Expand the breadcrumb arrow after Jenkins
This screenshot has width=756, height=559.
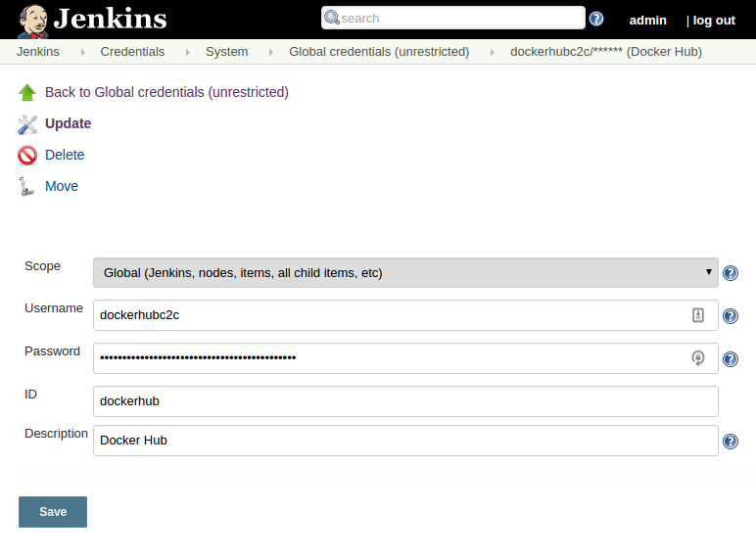point(82,52)
